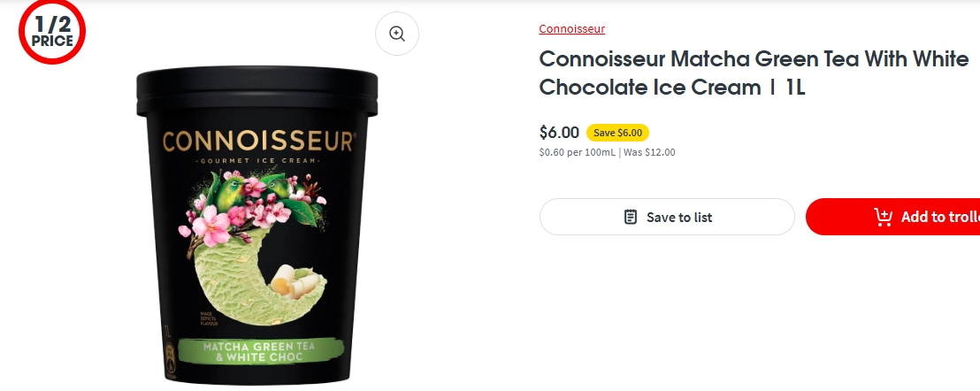
Task: Click the Matcha Green Tea & White Choc label
Action: click(x=256, y=351)
